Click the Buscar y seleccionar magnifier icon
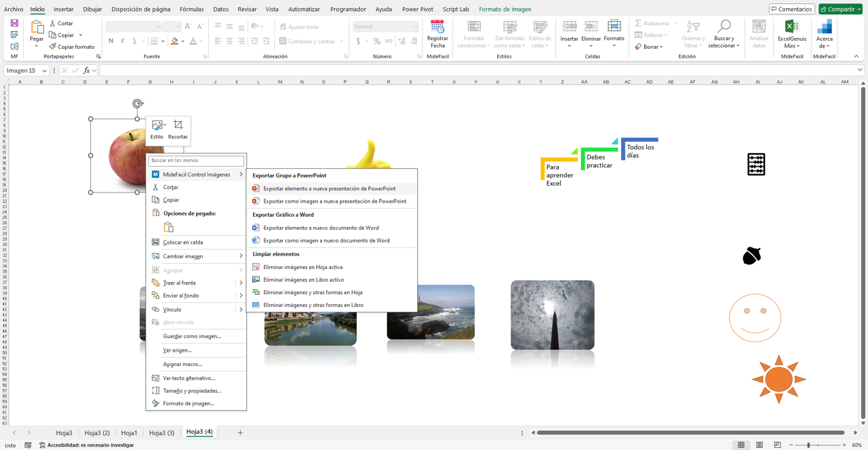The height and width of the screenshot is (450, 868). click(x=724, y=27)
